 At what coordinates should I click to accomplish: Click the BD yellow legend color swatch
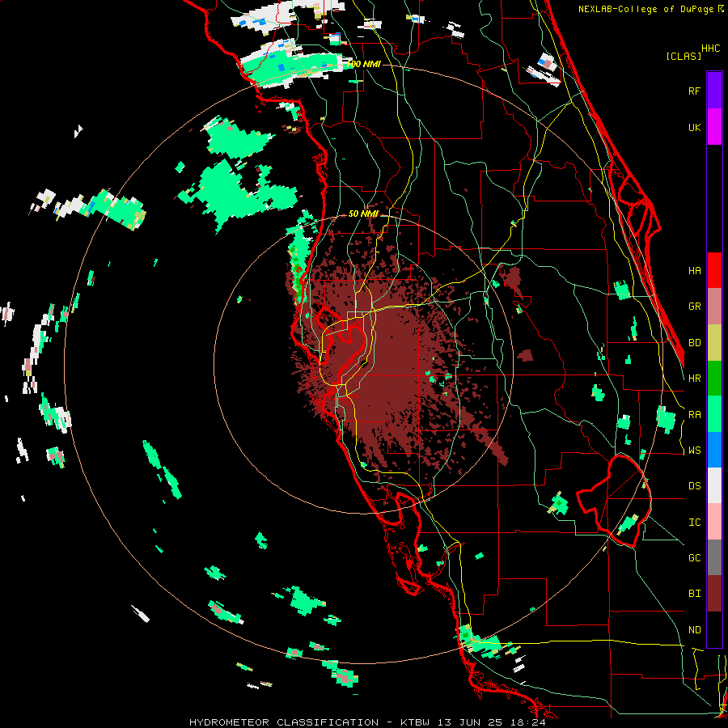714,342
